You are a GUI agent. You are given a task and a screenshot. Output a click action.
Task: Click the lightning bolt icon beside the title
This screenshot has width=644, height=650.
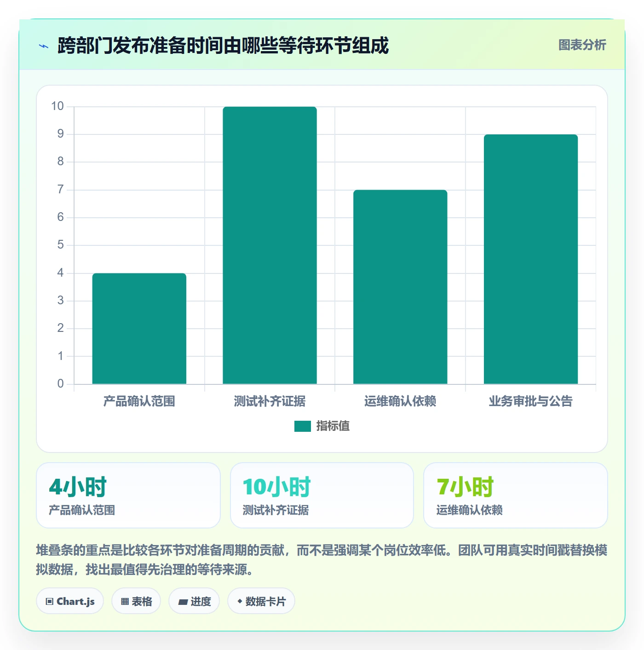(x=44, y=46)
